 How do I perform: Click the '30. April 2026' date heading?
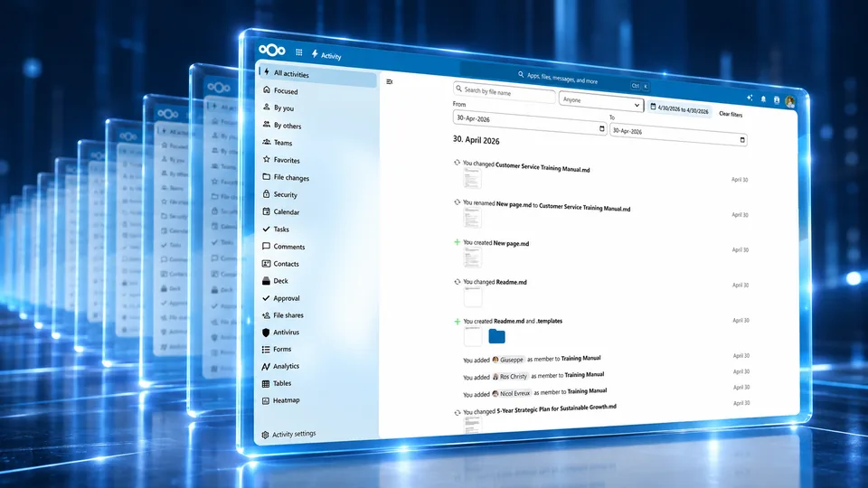pyautogui.click(x=476, y=141)
